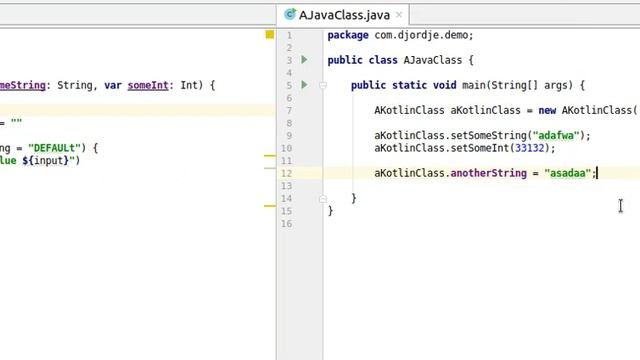Run main method via gutter arrow on line 5
640x360 pixels.
click(304, 85)
